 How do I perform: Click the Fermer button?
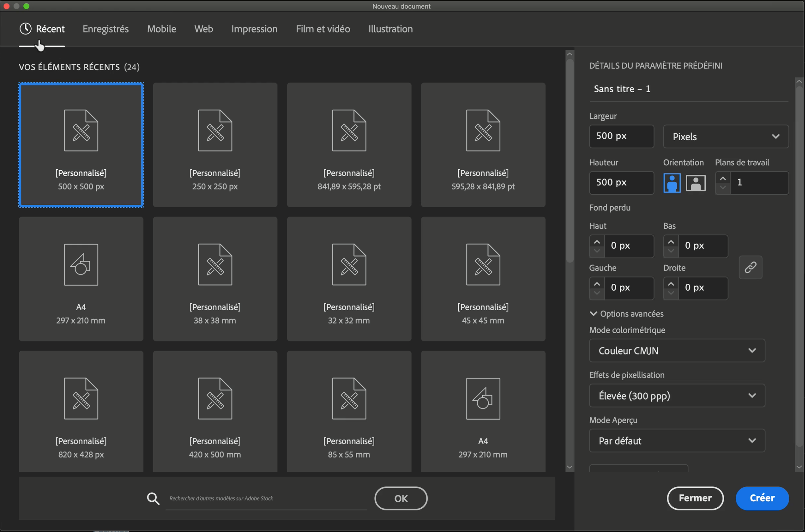[695, 498]
